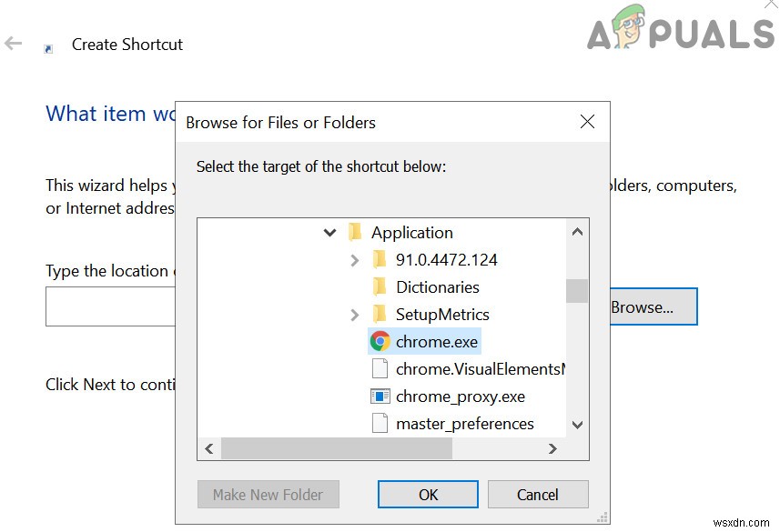780x532 pixels.
Task: Click the Dictionaries folder icon
Action: click(380, 286)
